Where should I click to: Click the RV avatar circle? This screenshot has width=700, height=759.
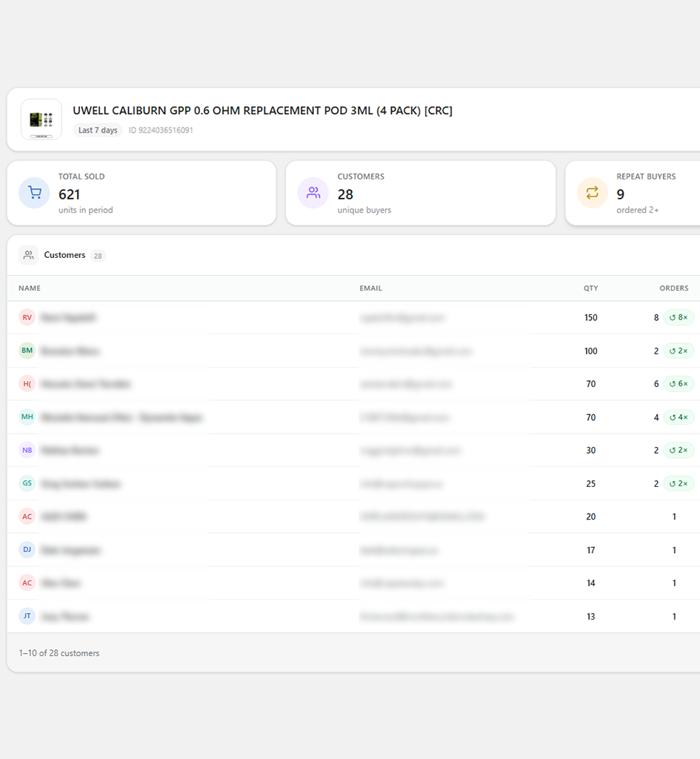click(x=27, y=317)
